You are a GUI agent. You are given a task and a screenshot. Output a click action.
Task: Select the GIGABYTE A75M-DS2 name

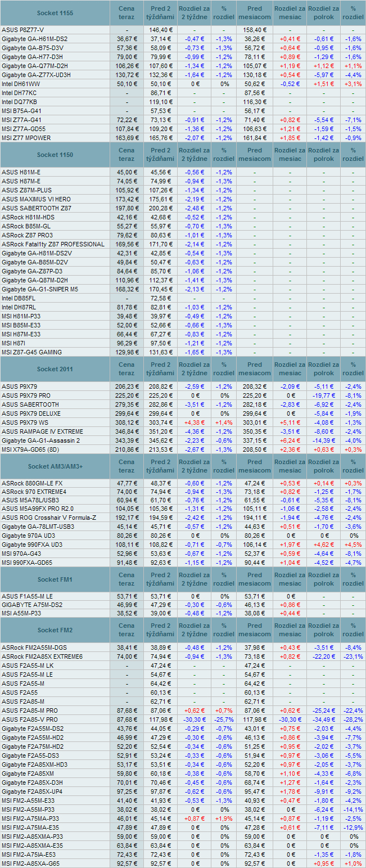(31, 605)
